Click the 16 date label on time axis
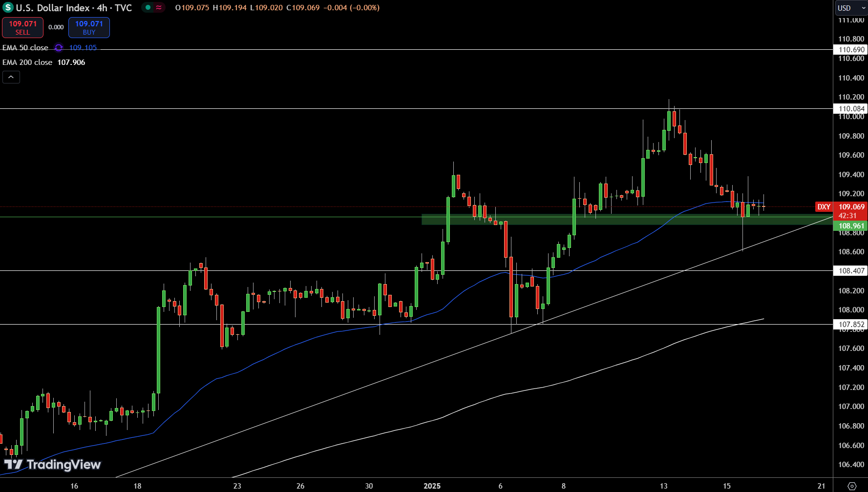Screen dimensions: 868x492 [x=74, y=486]
